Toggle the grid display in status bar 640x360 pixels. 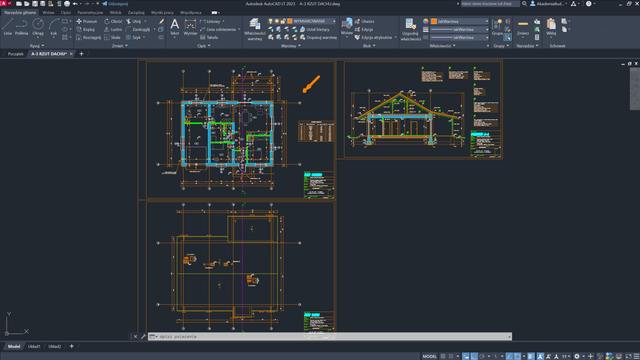443,356
